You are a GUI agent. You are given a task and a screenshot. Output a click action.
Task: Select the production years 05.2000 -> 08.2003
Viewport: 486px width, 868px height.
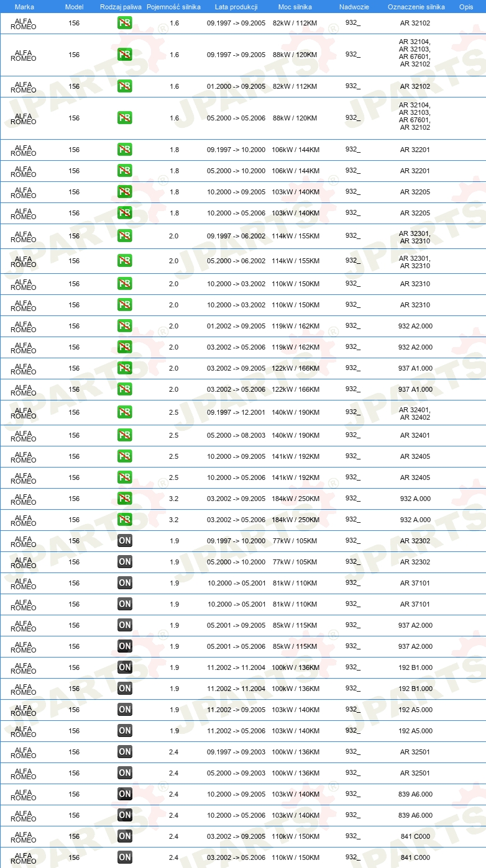pyautogui.click(x=236, y=435)
